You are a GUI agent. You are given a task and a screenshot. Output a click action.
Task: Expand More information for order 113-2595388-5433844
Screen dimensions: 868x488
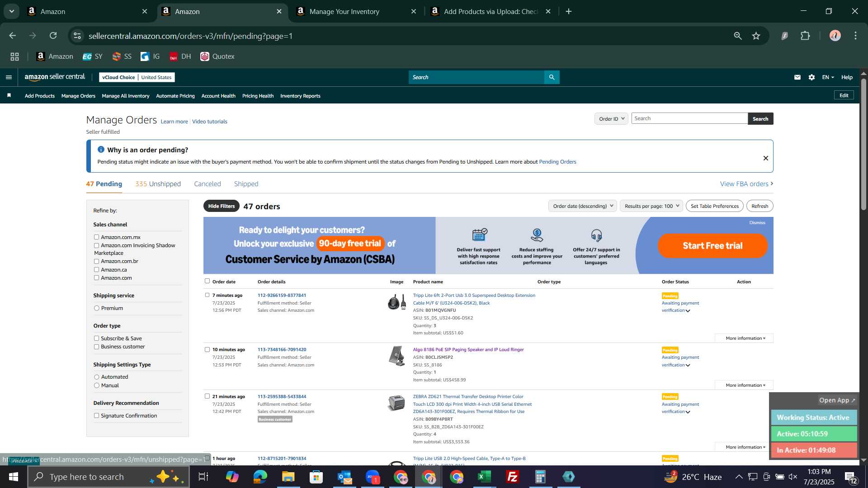pyautogui.click(x=744, y=447)
